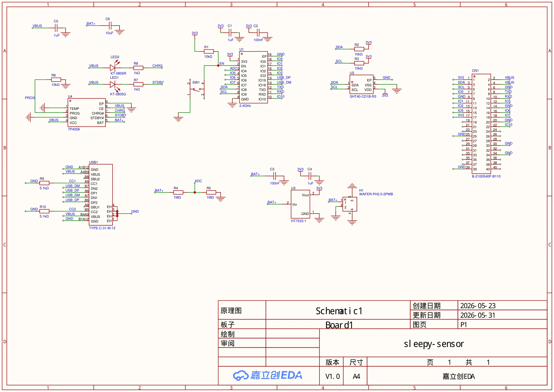Click the KT-0805R LED part label
The width and height of the screenshot is (554, 392).
(118, 73)
